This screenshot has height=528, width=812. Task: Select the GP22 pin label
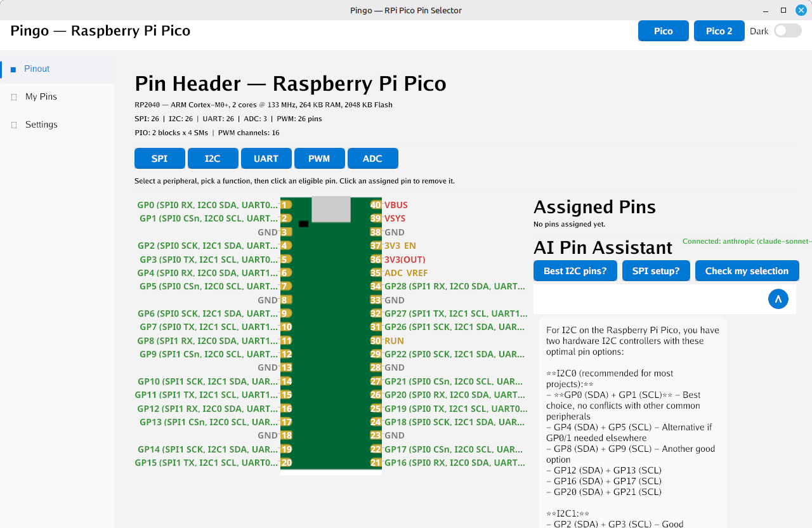click(x=455, y=354)
